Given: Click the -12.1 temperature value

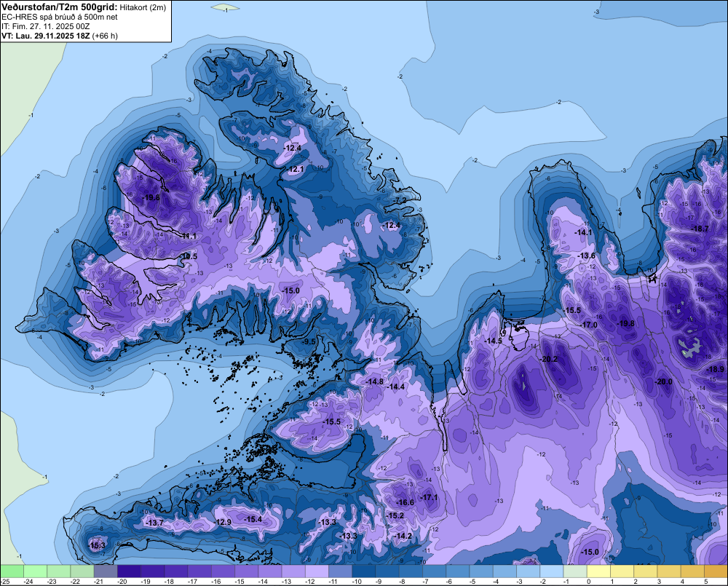Looking at the screenshot, I should (296, 169).
